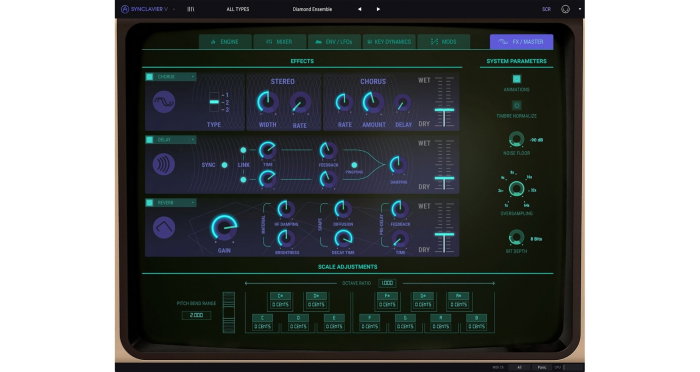Image resolution: width=700 pixels, height=372 pixels.
Task: Click the reverb Diffusion knob
Action: coord(343,209)
